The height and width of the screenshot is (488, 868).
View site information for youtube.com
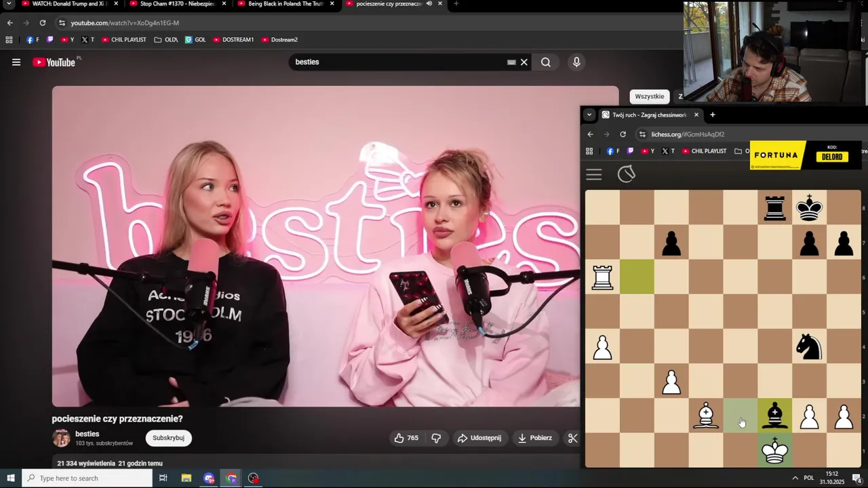pyautogui.click(x=62, y=23)
